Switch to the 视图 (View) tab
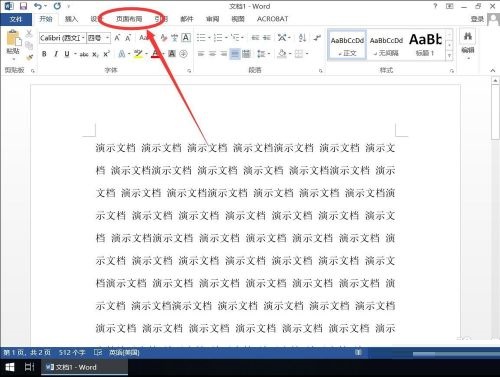500x377 pixels. point(238,19)
